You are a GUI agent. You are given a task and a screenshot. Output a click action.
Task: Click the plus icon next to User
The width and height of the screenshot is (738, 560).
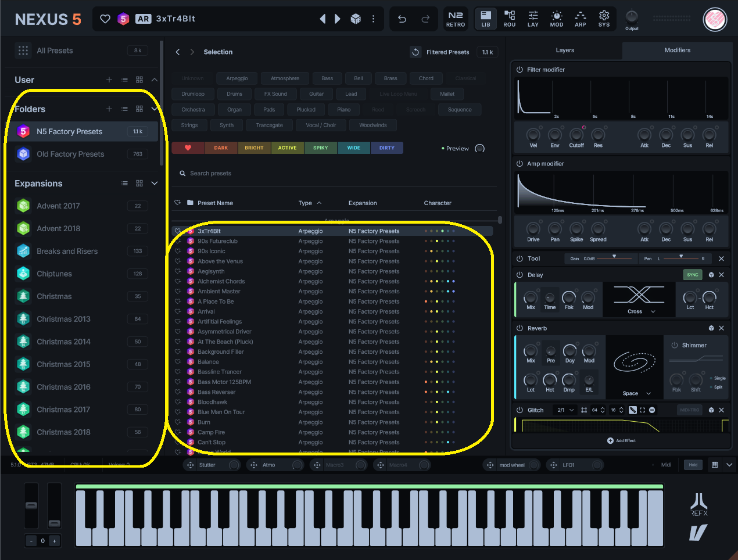click(109, 80)
